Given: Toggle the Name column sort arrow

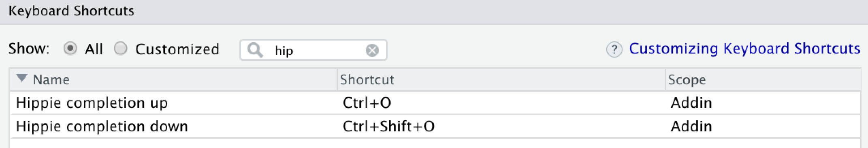Looking at the screenshot, I should pyautogui.click(x=22, y=78).
